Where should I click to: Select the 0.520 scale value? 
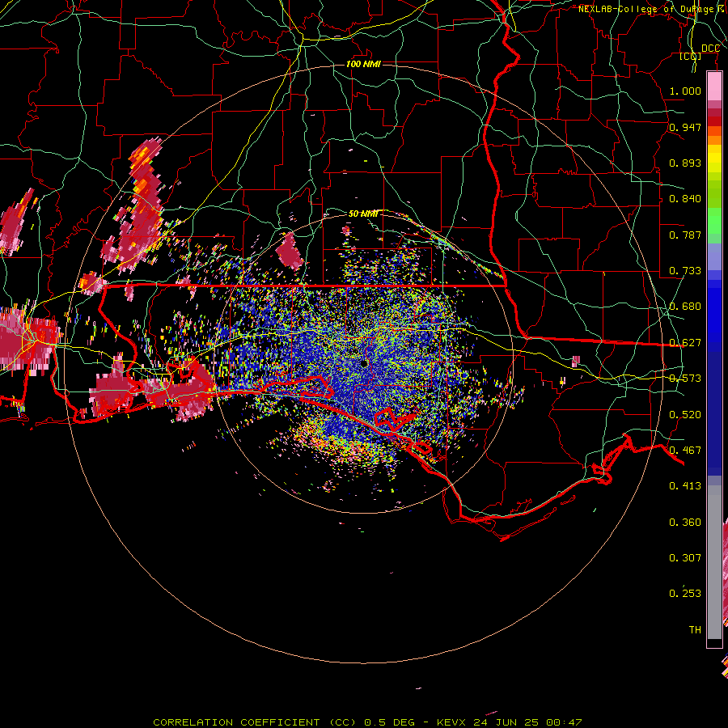click(685, 415)
